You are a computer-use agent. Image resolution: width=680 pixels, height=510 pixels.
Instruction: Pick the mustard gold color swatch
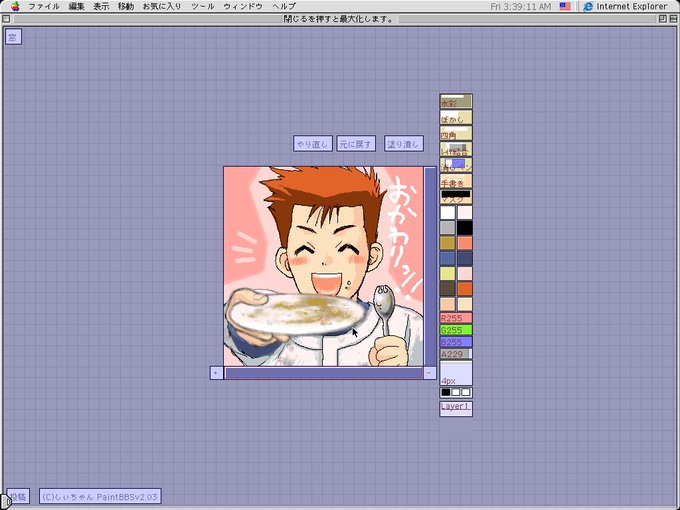point(448,243)
